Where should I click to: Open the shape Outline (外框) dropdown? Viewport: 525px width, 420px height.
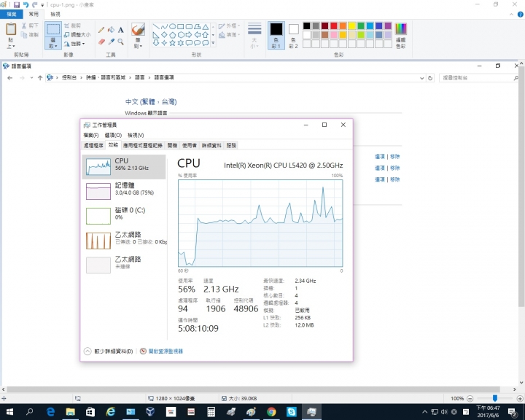click(230, 26)
